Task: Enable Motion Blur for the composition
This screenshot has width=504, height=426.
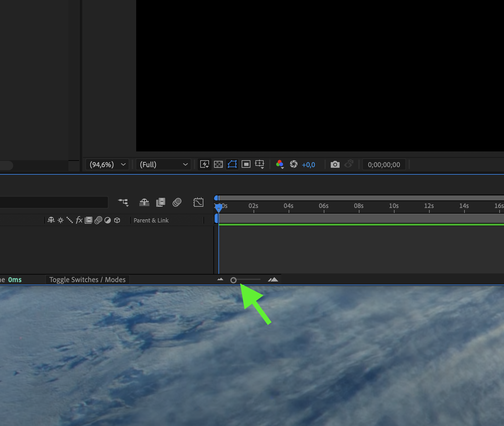Action: point(177,202)
